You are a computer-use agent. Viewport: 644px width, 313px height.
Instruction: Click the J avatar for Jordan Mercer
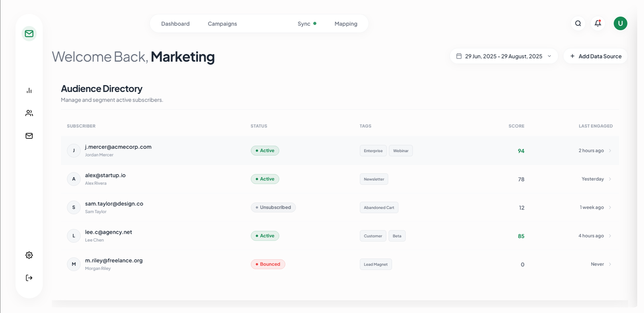click(x=74, y=151)
